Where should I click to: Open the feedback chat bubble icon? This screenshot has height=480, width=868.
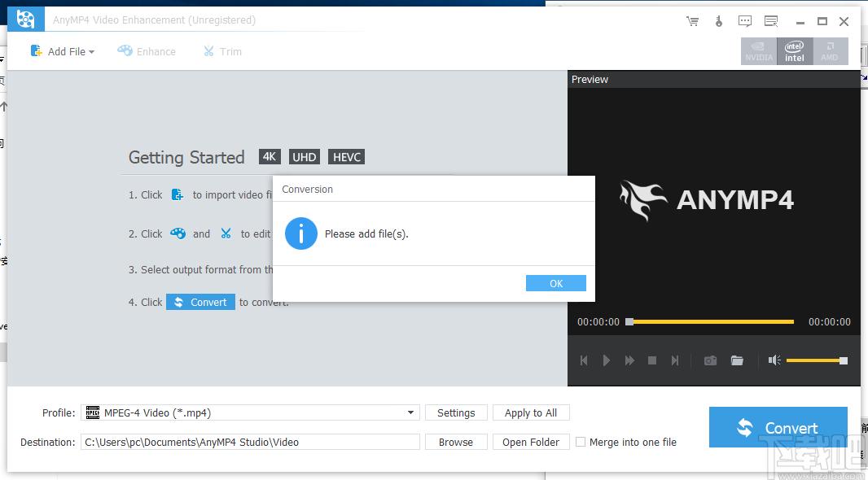[x=745, y=21]
